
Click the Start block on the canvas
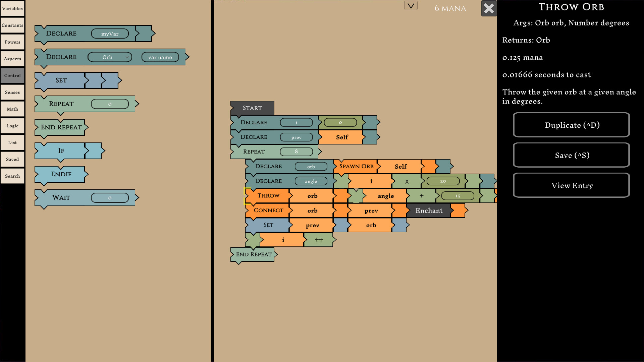(x=252, y=108)
